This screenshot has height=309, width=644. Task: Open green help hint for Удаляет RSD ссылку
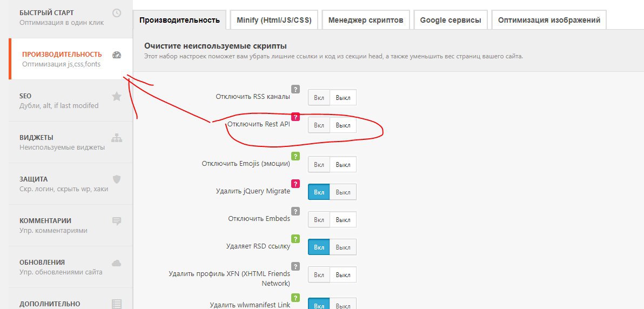(x=296, y=239)
